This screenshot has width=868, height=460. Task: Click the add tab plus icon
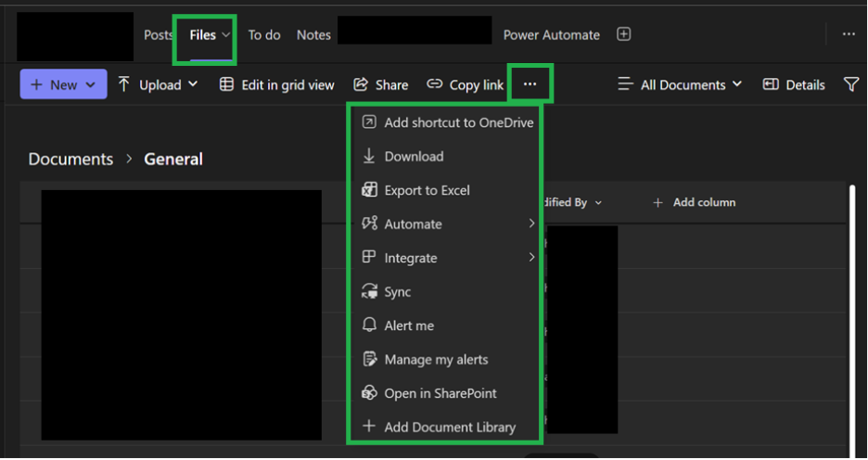[624, 34]
